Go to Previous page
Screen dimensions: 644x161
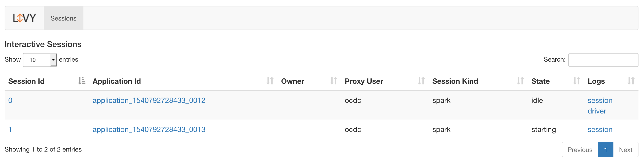(579, 150)
